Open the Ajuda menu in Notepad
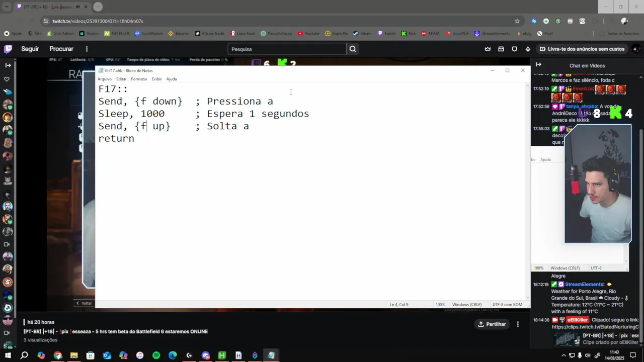The image size is (644, 362). [172, 79]
